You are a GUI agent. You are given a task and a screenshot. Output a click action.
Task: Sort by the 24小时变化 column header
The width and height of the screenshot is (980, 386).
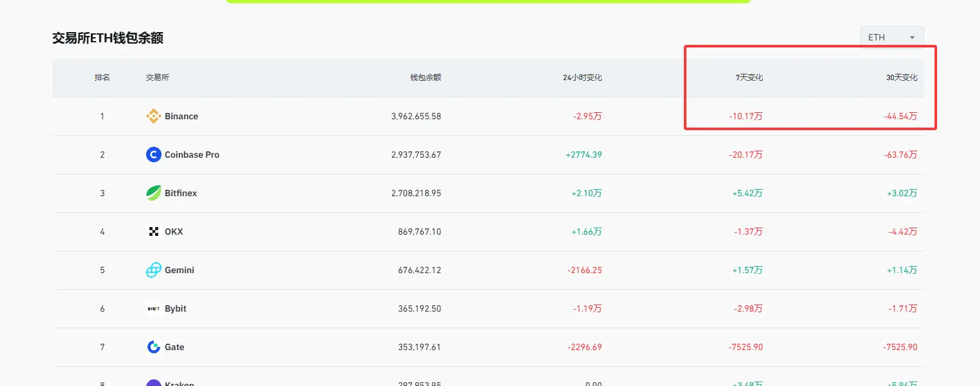583,78
